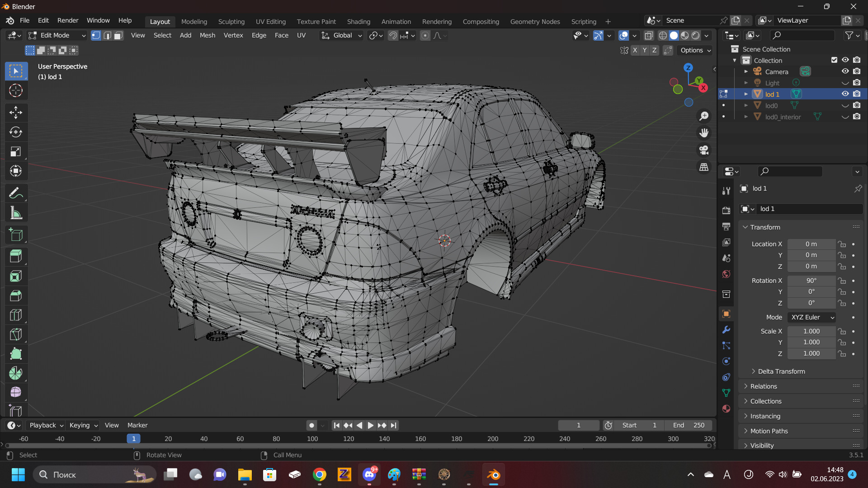Switch to UV Editing workspace tab
The height and width of the screenshot is (488, 868).
tap(270, 22)
